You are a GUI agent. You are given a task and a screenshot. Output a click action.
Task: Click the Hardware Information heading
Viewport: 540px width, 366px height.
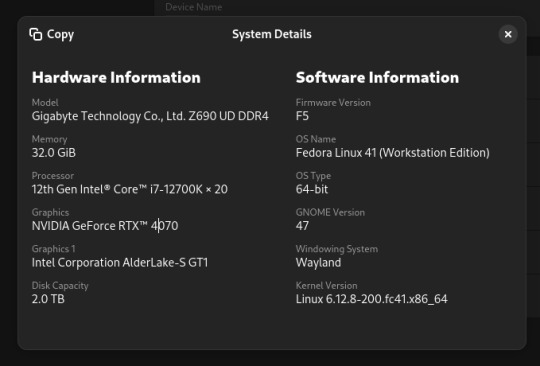116,77
